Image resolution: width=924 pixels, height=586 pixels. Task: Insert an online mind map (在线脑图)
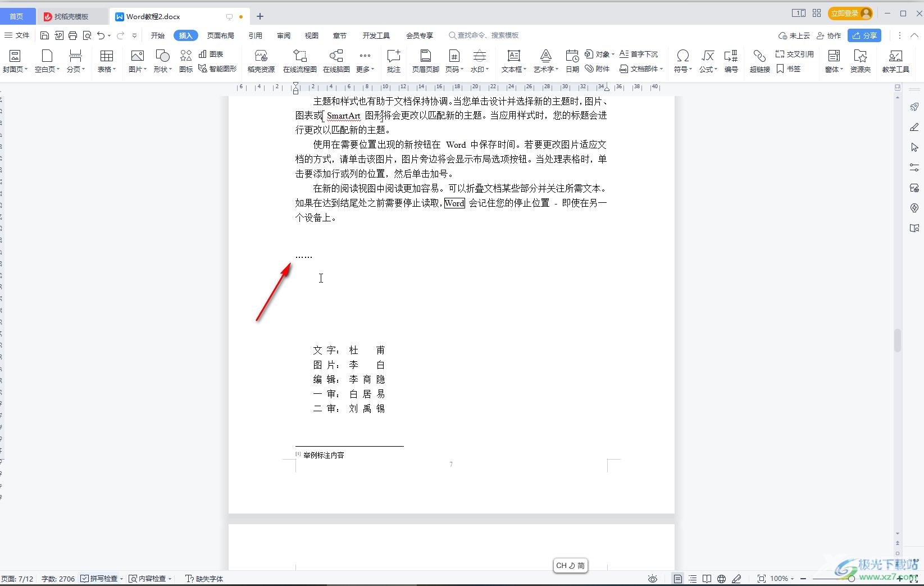point(336,61)
